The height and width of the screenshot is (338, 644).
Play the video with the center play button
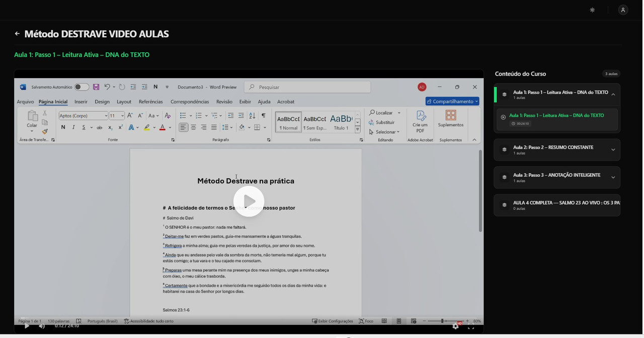click(249, 201)
